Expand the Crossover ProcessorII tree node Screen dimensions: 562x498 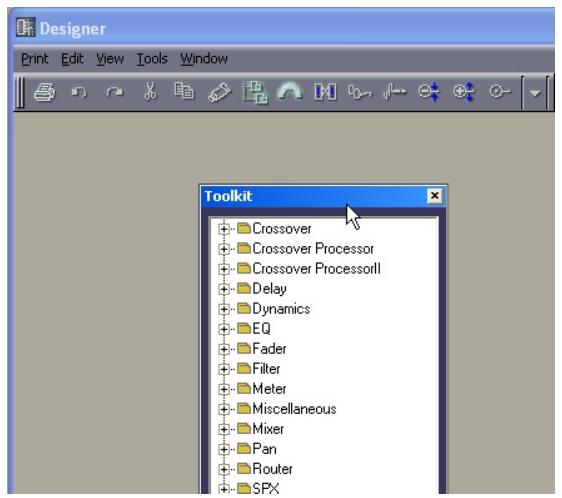[224, 269]
